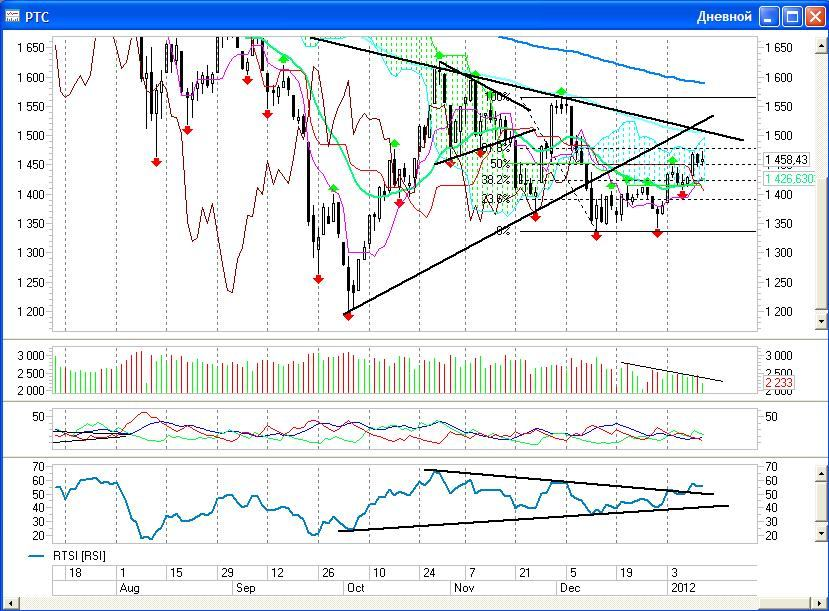Click the green indicator value label "1 426,630"

[x=788, y=179]
